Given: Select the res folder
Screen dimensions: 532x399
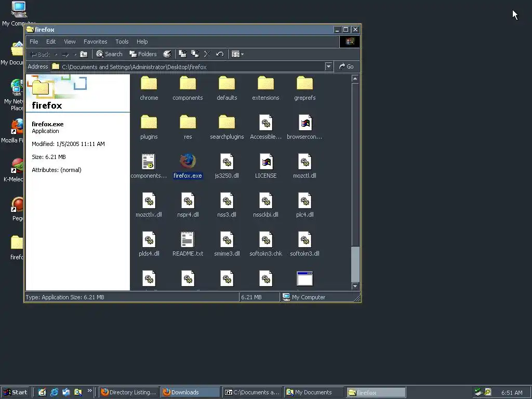Looking at the screenshot, I should pos(188,127).
